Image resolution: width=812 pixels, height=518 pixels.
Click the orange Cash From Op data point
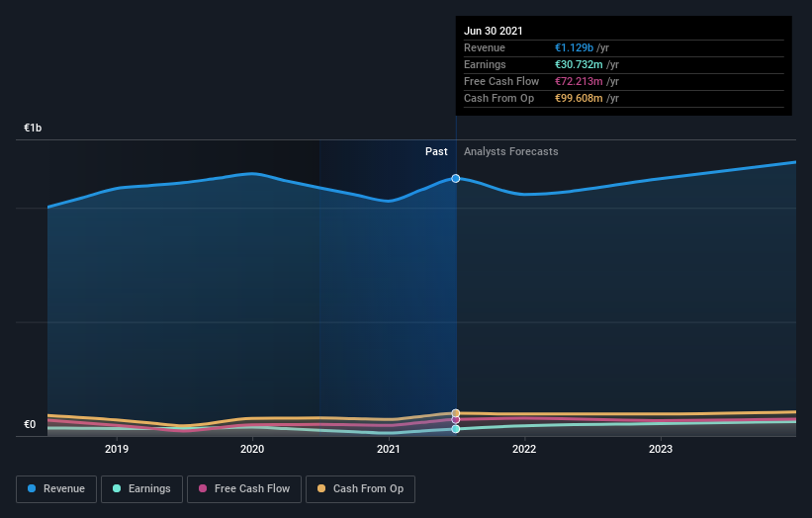[x=456, y=413]
